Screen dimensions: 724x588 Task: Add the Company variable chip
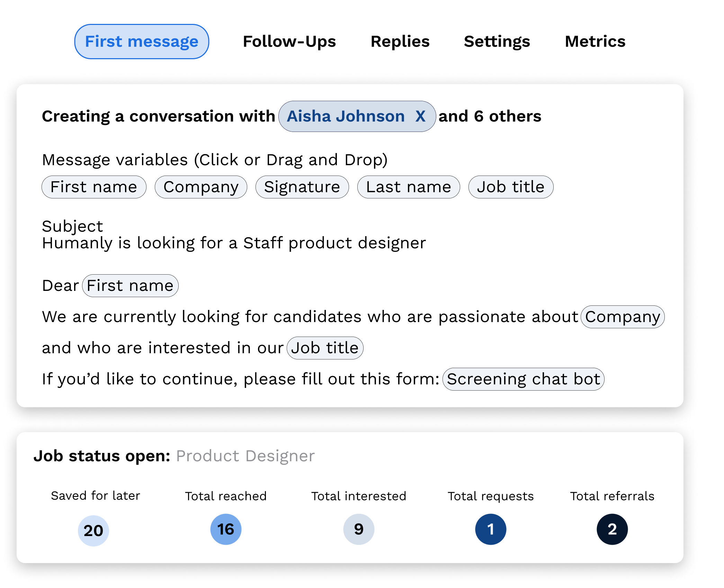(x=201, y=187)
